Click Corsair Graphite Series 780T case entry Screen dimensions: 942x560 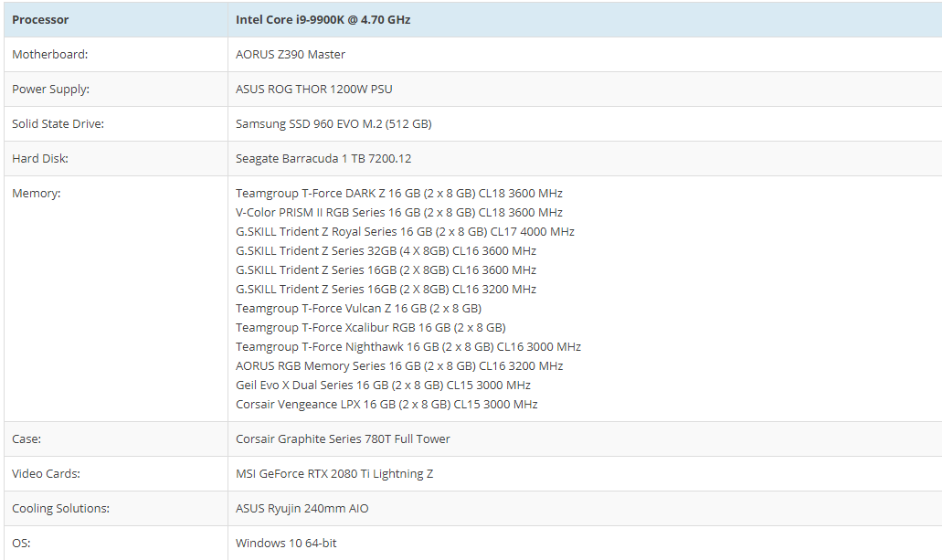[x=343, y=438]
